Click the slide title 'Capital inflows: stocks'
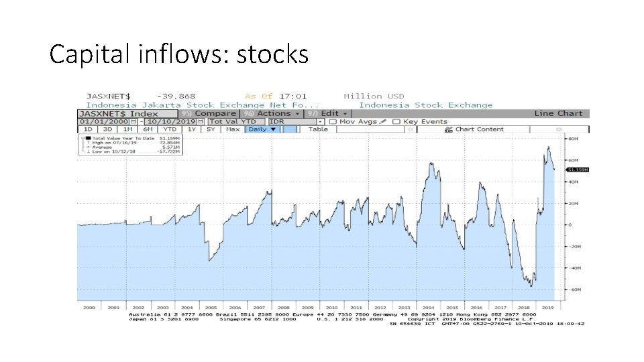The width and height of the screenshot is (644, 362). pyautogui.click(x=178, y=54)
